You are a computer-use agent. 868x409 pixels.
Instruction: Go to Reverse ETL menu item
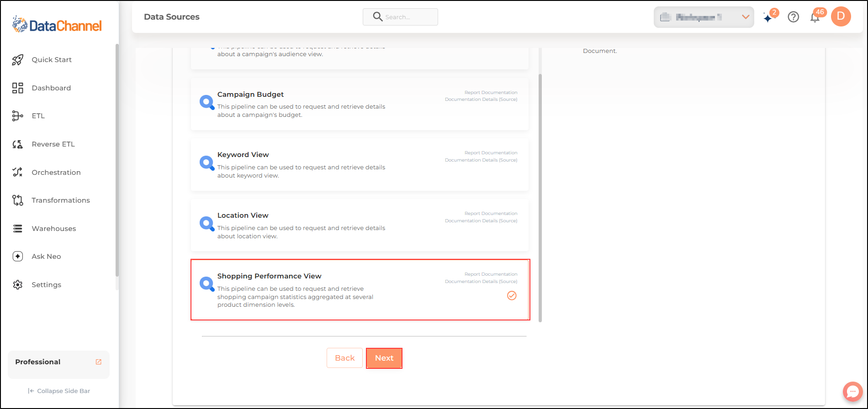[x=53, y=144]
